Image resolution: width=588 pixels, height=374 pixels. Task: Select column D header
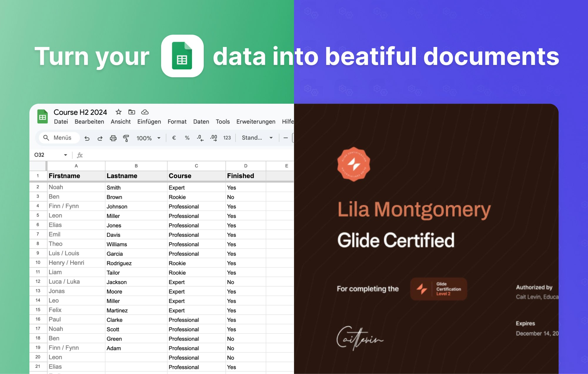coord(246,166)
